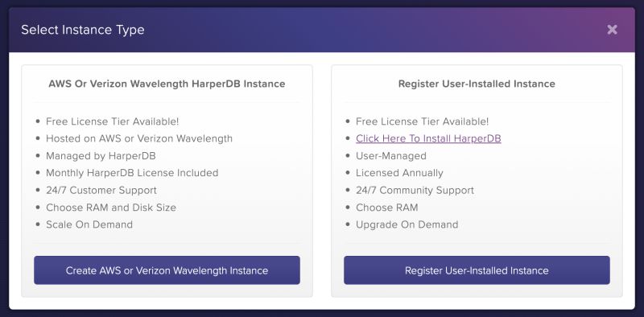Click 'Managed by HarperDB' list item
644x317 pixels.
[x=101, y=156]
